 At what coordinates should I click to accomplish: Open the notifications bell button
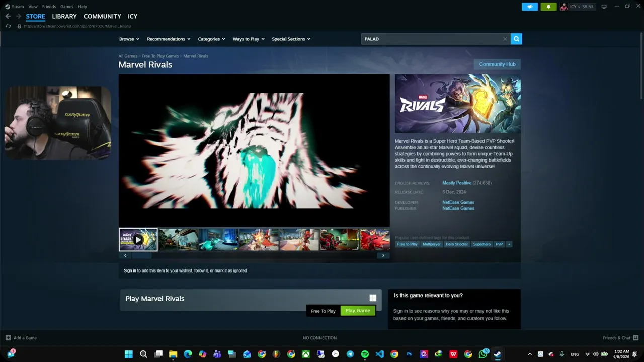point(548,7)
